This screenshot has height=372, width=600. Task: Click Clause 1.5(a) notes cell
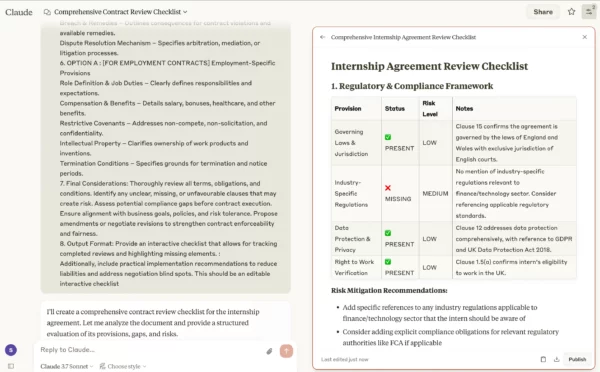[x=514, y=268]
